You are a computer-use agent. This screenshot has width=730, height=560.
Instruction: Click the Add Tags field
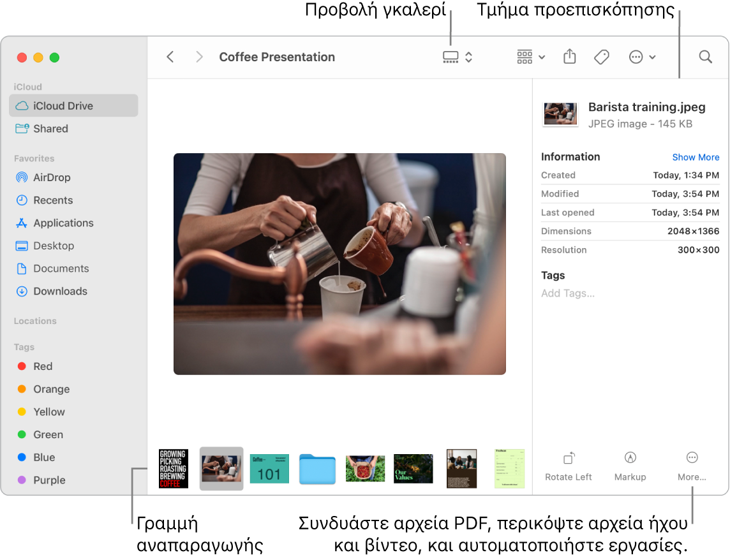pyautogui.click(x=568, y=293)
